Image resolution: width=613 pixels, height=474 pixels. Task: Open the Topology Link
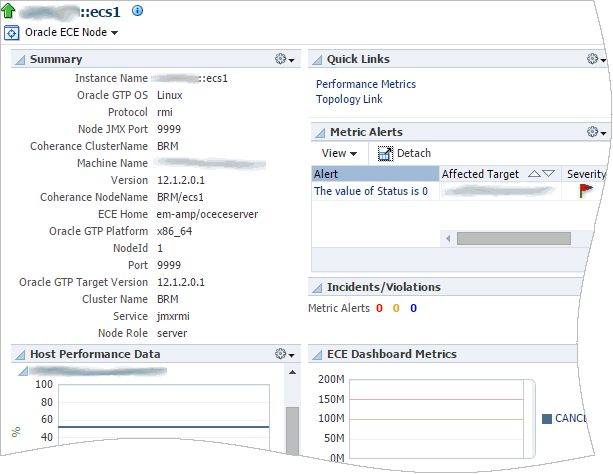(x=349, y=99)
